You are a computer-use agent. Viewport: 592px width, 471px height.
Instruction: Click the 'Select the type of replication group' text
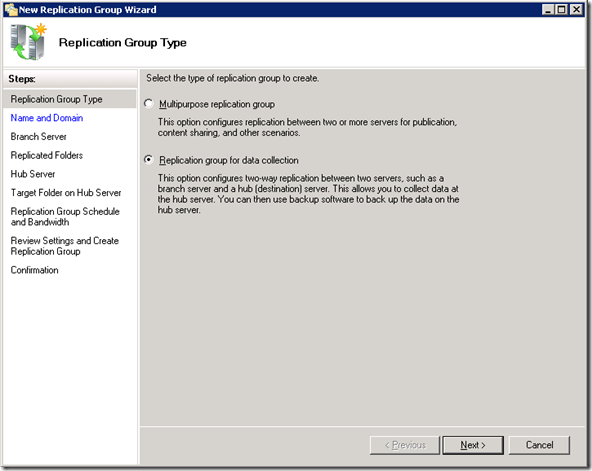click(233, 78)
